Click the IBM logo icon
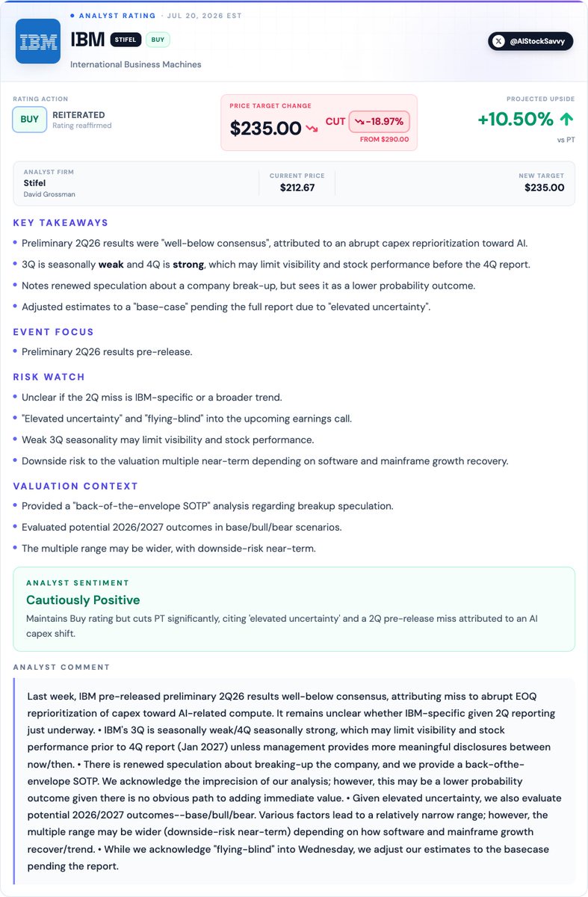This screenshot has width=588, height=897. [38, 41]
